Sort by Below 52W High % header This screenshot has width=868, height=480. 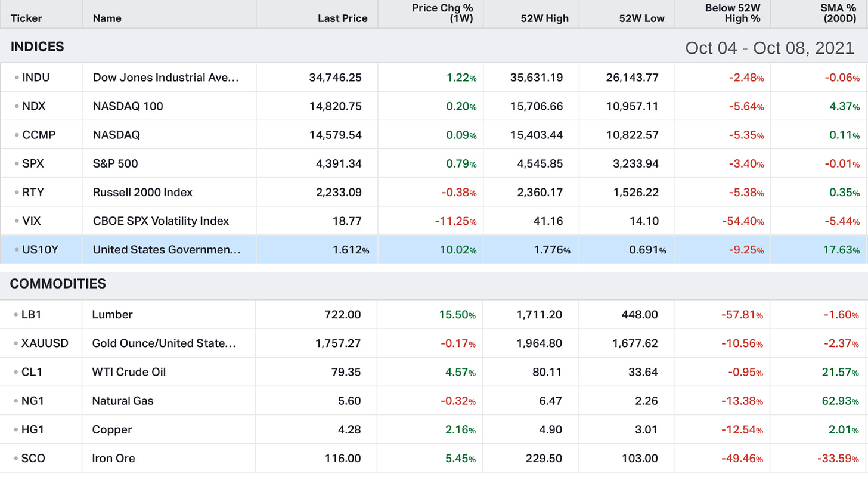[733, 13]
